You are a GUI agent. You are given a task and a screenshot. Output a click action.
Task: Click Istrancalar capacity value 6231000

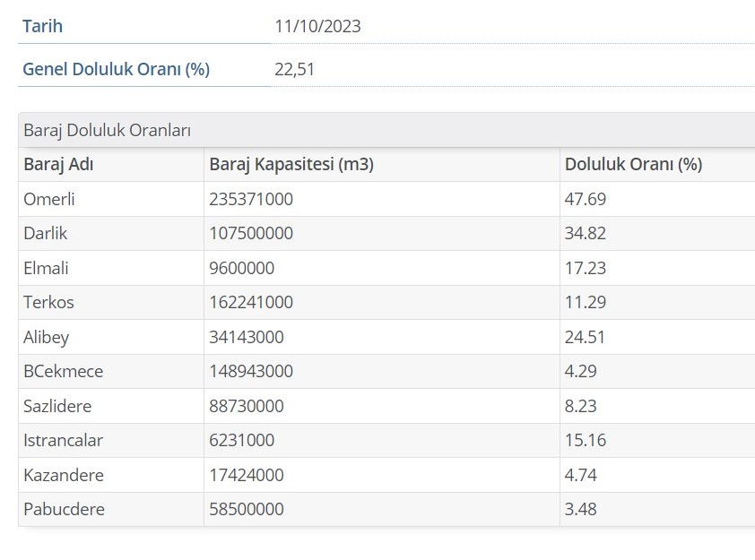[x=242, y=440]
